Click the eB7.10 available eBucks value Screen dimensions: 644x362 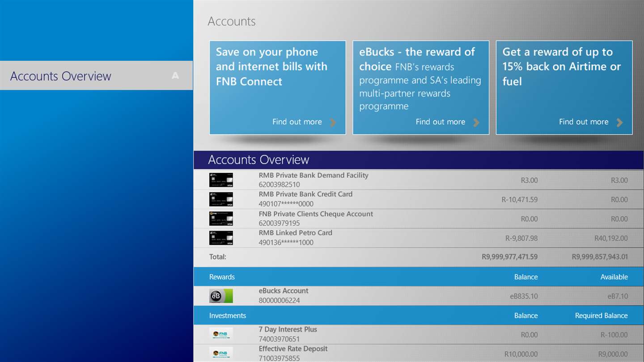(618, 296)
